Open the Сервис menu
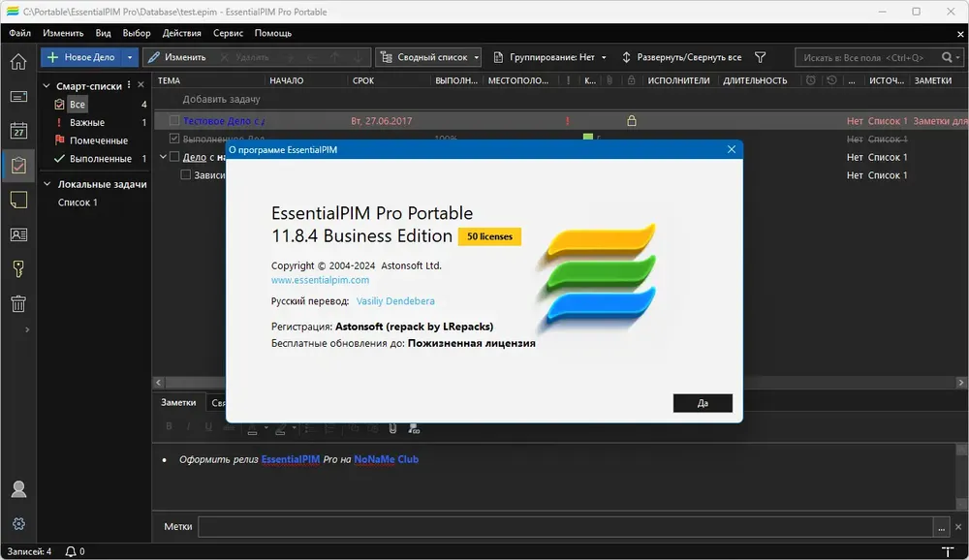The image size is (969, 560). pos(228,33)
